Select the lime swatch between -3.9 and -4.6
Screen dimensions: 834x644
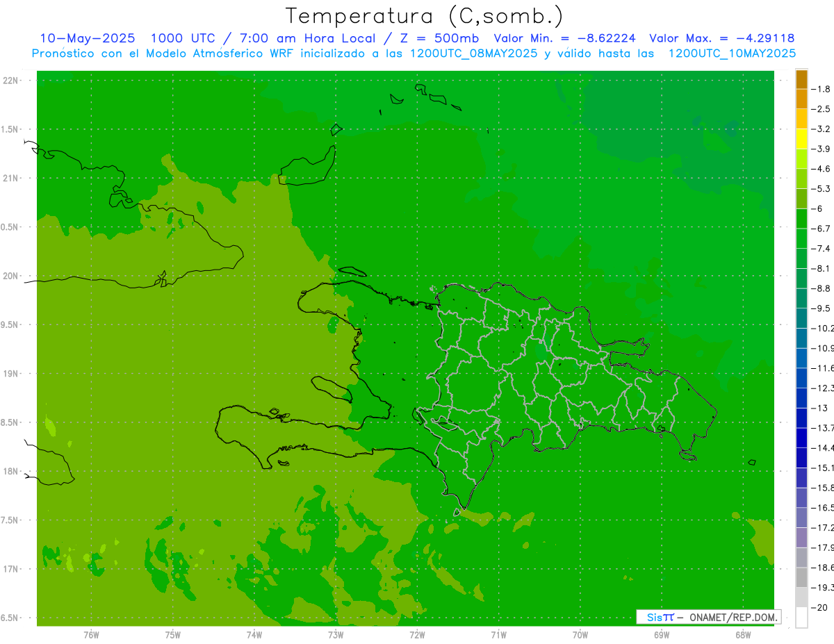pyautogui.click(x=801, y=158)
